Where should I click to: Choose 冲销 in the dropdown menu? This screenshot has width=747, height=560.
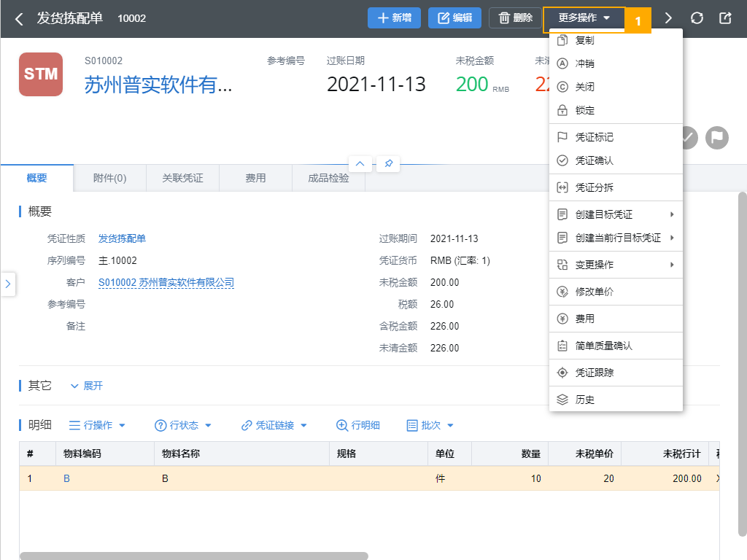pyautogui.click(x=616, y=64)
